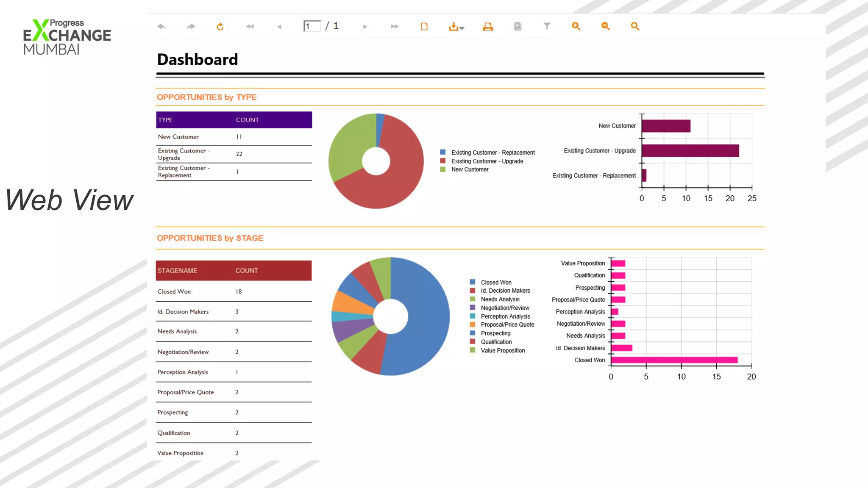
Task: Click the Existing Customer - Upgrade legend swatch
Action: [443, 161]
